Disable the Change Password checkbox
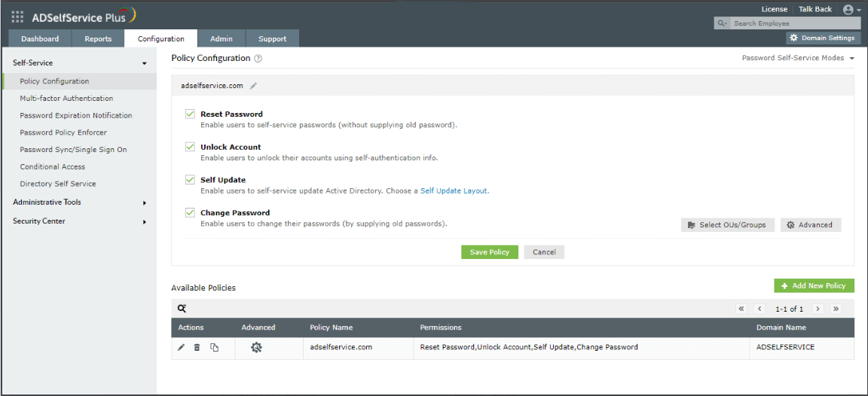This screenshot has width=868, height=396. click(x=190, y=213)
